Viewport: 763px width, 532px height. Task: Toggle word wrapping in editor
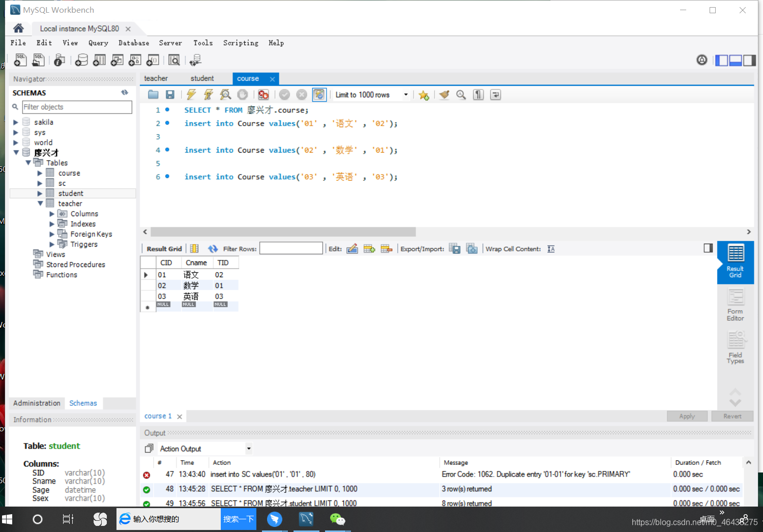click(x=495, y=95)
